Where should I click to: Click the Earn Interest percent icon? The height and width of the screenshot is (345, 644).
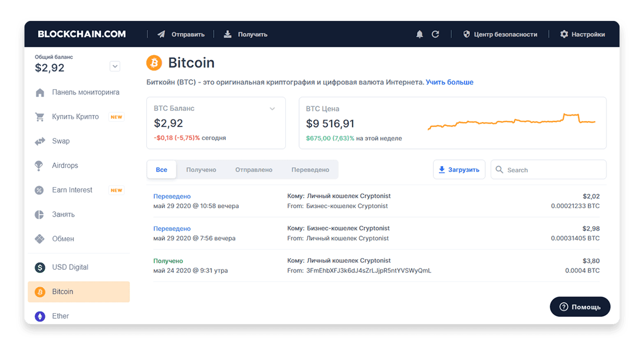click(x=39, y=190)
